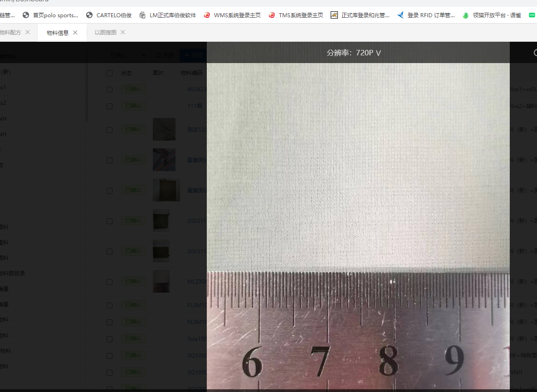Click the 图片 column header
This screenshot has width=537, height=392.
click(x=158, y=73)
